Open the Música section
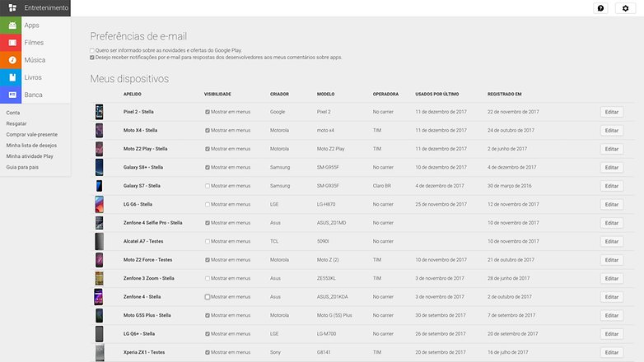 35,60
